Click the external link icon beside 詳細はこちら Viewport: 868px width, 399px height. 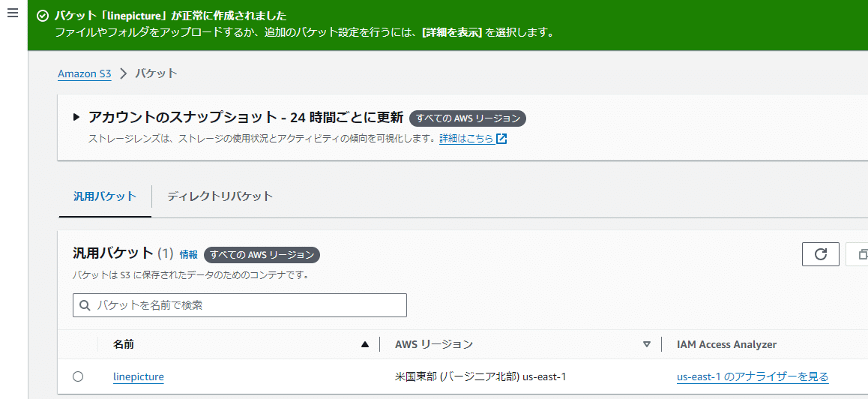(x=501, y=139)
